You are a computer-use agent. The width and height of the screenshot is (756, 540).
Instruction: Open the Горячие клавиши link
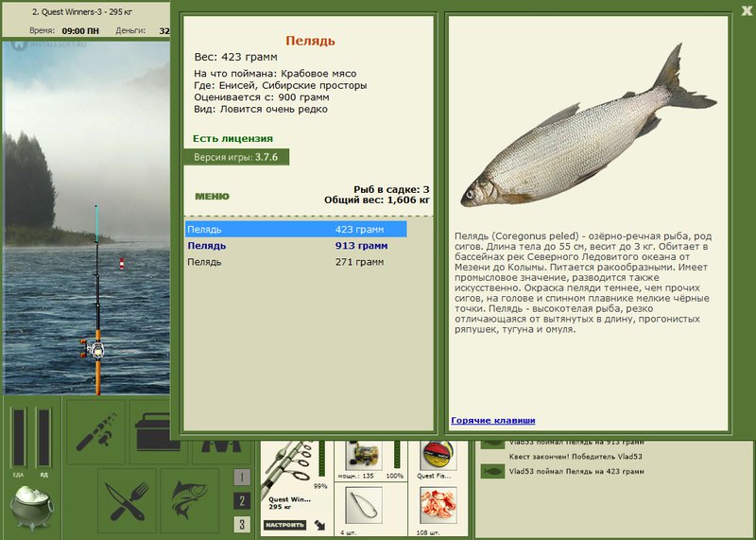click(x=492, y=420)
